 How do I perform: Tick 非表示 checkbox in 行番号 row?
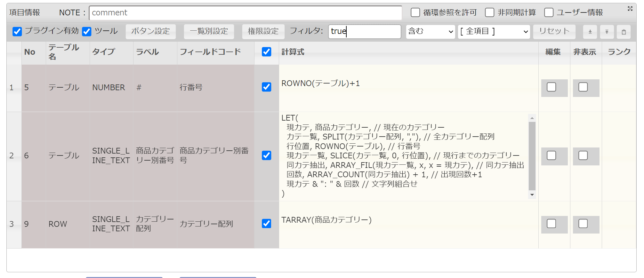pyautogui.click(x=583, y=87)
